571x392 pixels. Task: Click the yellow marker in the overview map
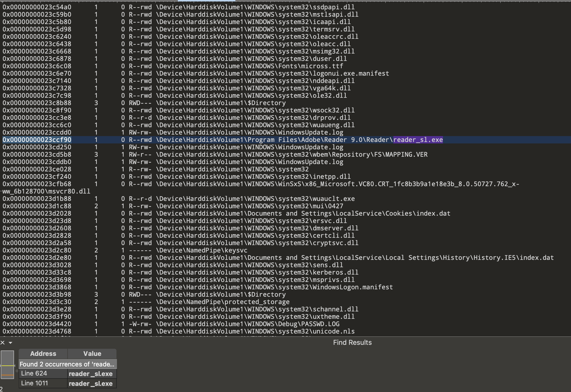(x=7, y=366)
